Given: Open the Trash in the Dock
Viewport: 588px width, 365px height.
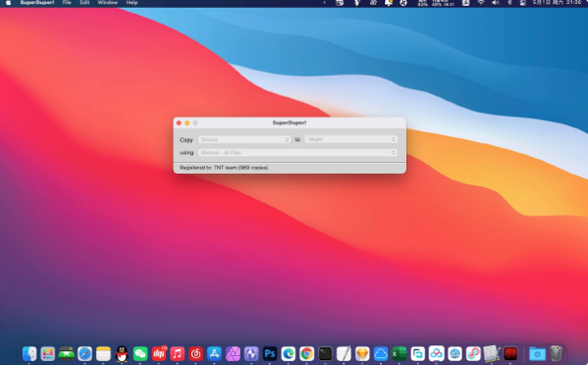Looking at the screenshot, I should 557,353.
